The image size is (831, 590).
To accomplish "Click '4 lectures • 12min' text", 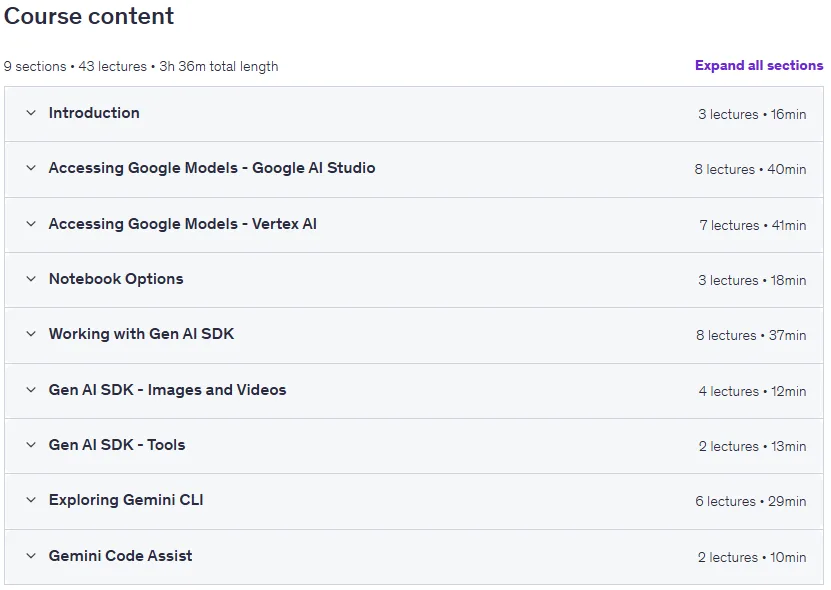I will (752, 391).
